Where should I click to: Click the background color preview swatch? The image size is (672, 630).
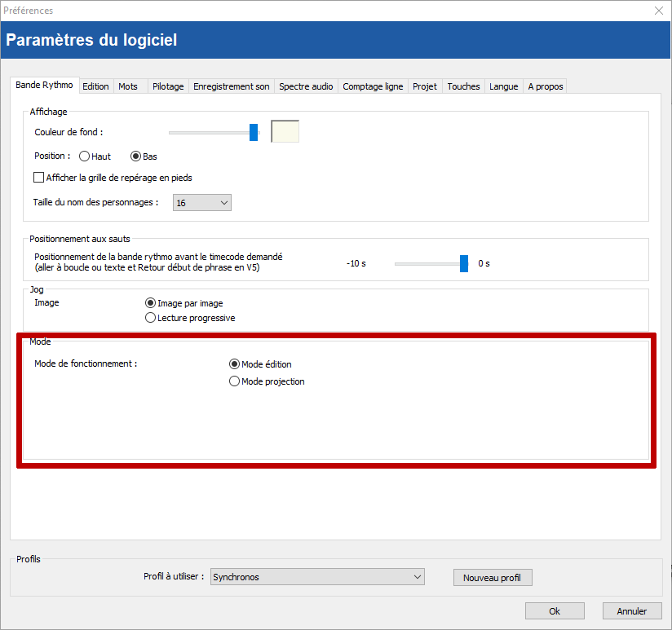click(x=285, y=131)
